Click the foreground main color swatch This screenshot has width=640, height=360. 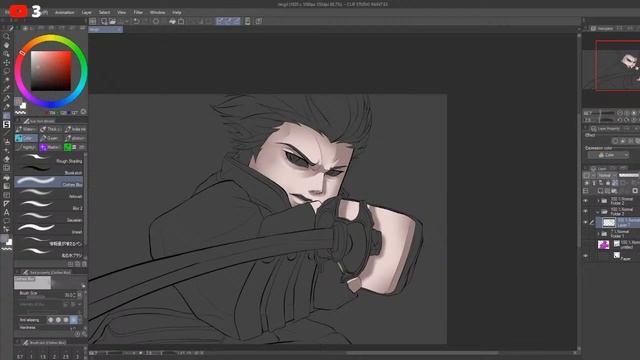[x=18, y=101]
